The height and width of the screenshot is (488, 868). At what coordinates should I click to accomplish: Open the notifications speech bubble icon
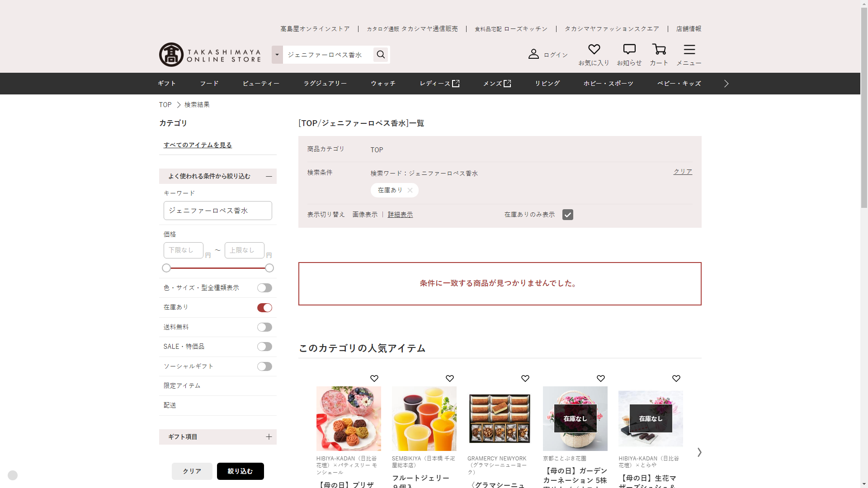(629, 49)
